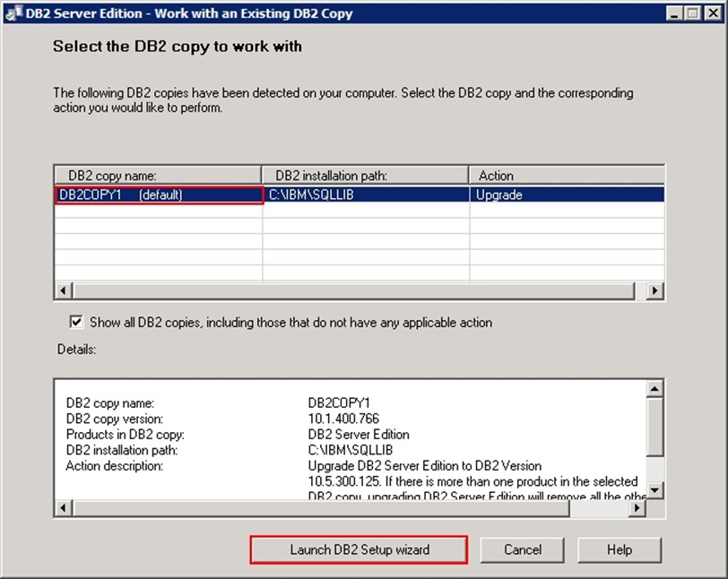The height and width of the screenshot is (579, 728).
Task: Close the DB2 Server Edition dialog
Action: pos(715,13)
